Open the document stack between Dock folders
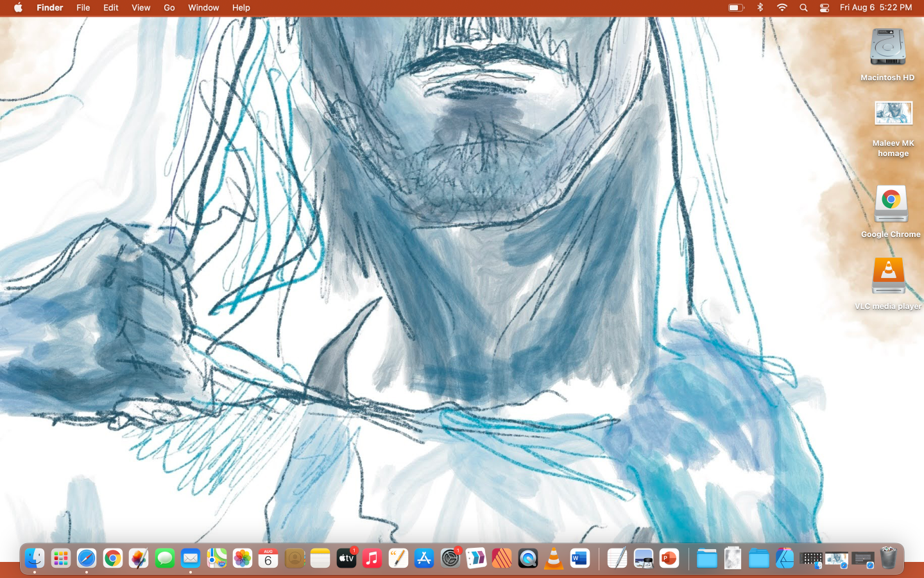Viewport: 924px width, 578px height. click(733, 558)
